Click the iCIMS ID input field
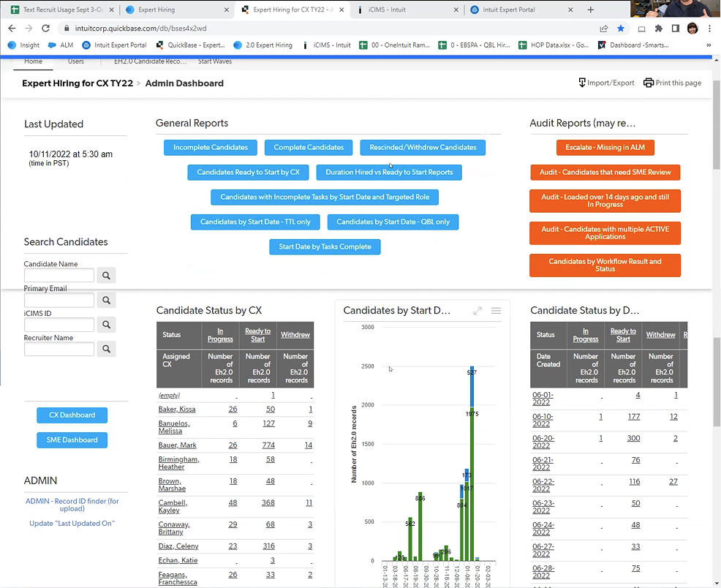Screen dimensions: 721x588 point(58,325)
